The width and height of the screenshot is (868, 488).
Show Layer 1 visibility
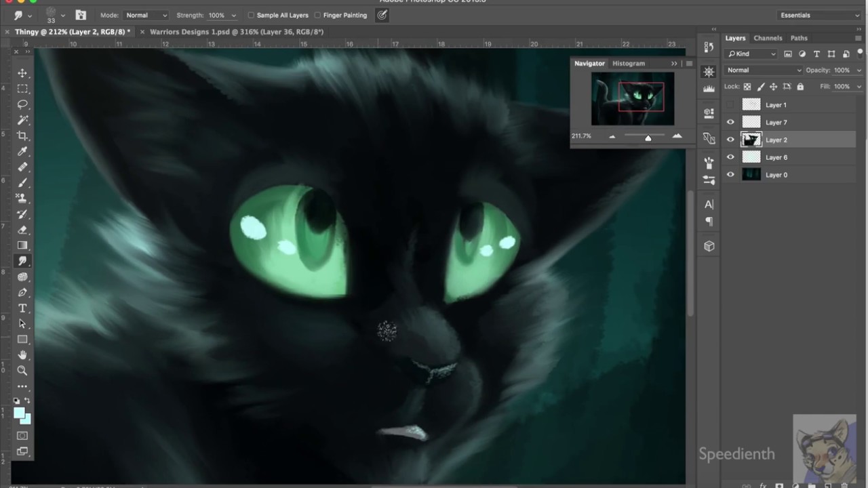730,105
